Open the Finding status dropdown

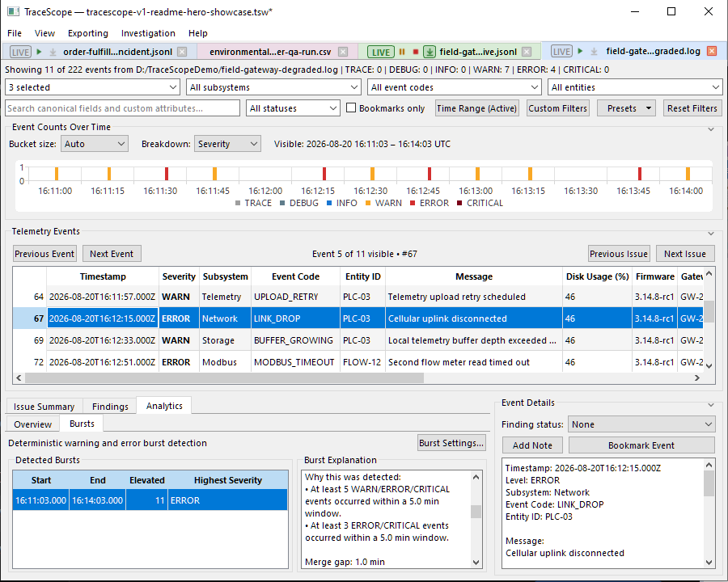point(641,424)
